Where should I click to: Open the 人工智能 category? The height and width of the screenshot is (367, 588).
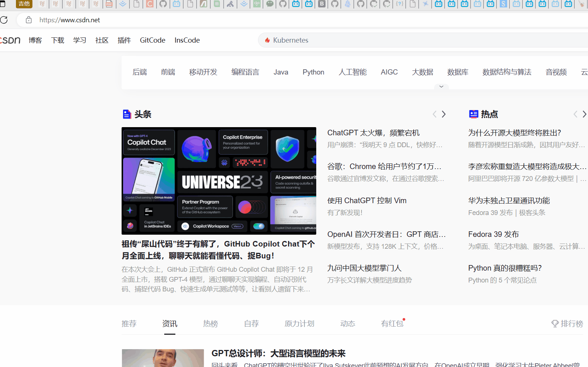[353, 72]
